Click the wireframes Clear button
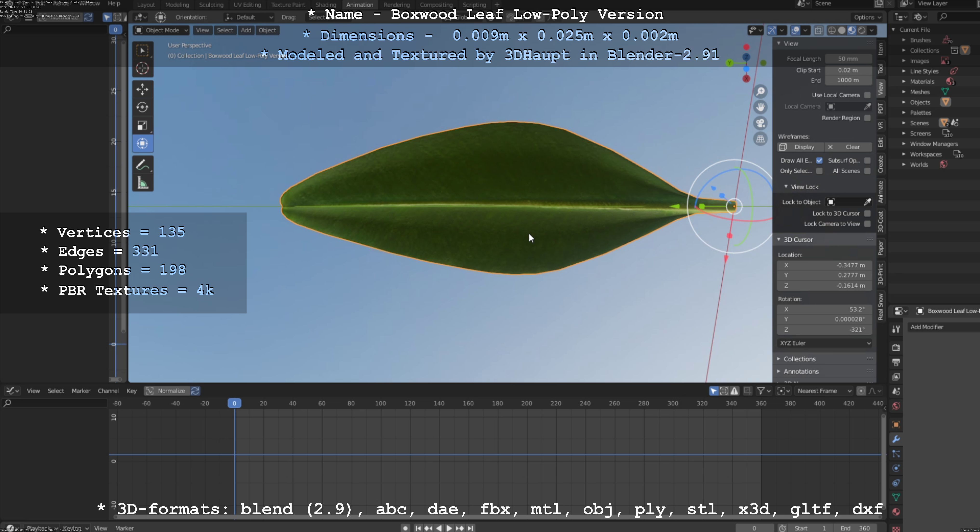Screen dimensions: 980x532 [x=848, y=147]
